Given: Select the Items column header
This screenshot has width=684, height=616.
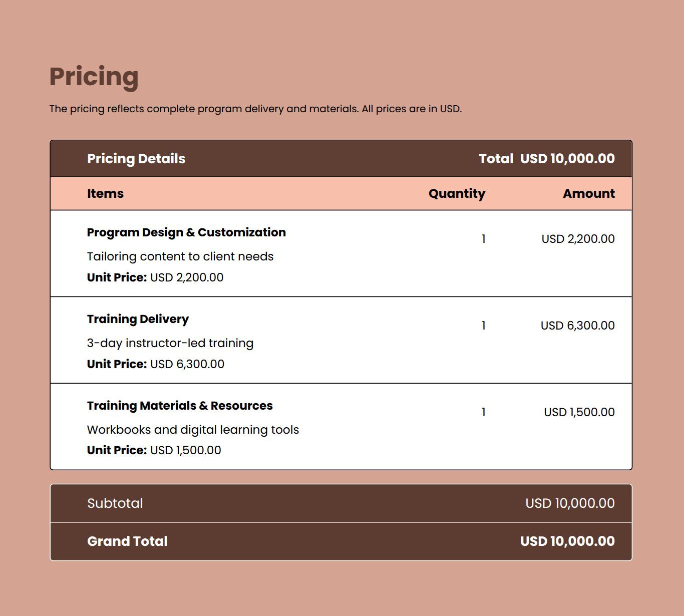Looking at the screenshot, I should click(105, 194).
